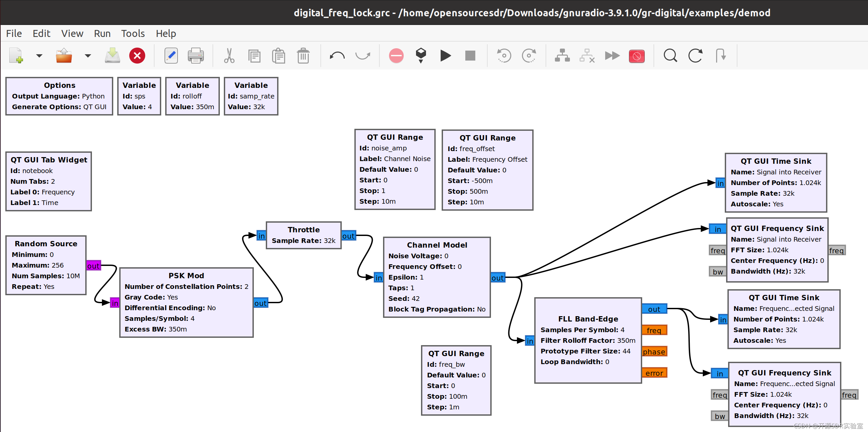868x432 pixels.
Task: Expand the Open file dropdown arrow
Action: coord(88,56)
